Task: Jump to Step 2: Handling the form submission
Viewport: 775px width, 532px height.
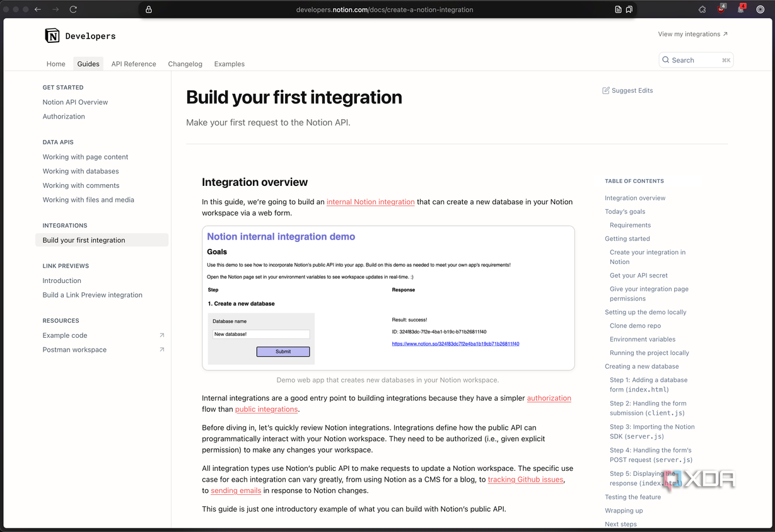Action: coord(648,408)
